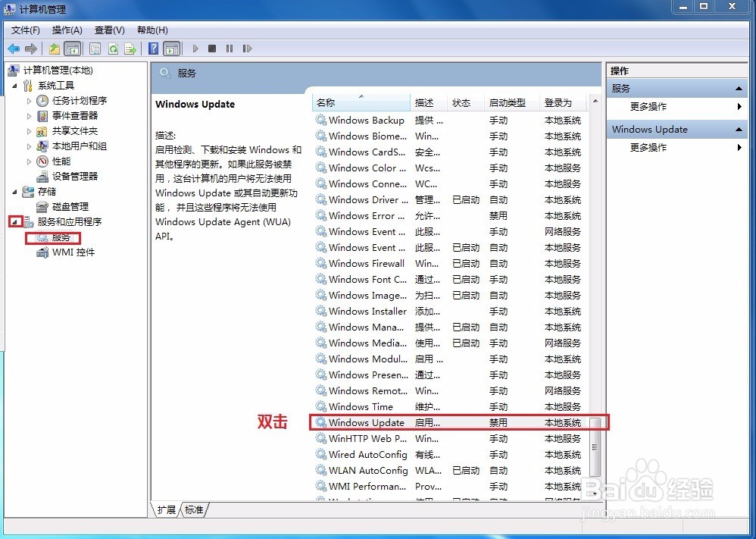Image resolution: width=756 pixels, height=539 pixels.
Task: Select the Windows Update service row
Action: pyautogui.click(x=451, y=423)
